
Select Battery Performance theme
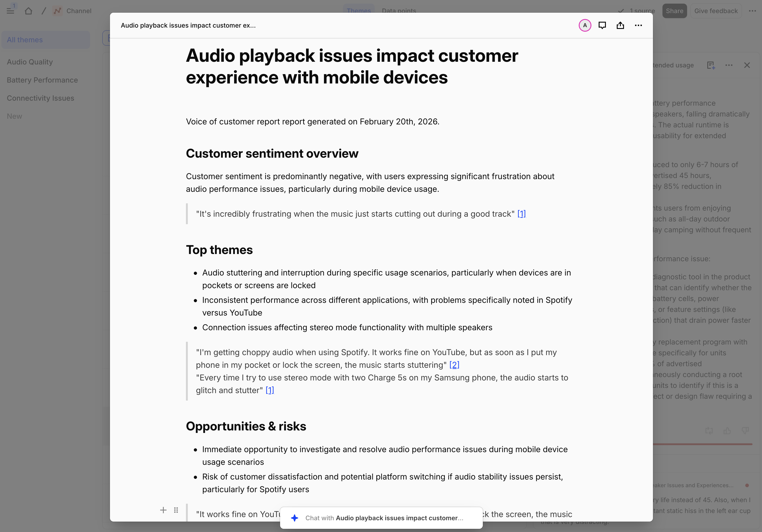click(42, 80)
